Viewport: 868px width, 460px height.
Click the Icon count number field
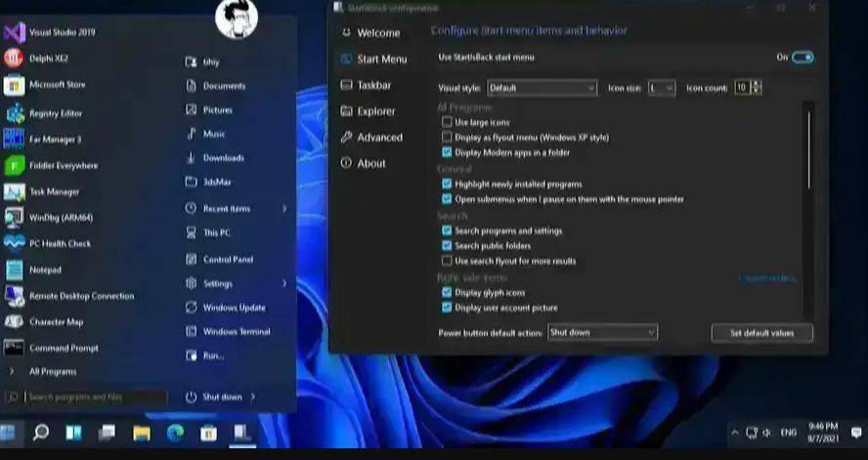click(742, 87)
